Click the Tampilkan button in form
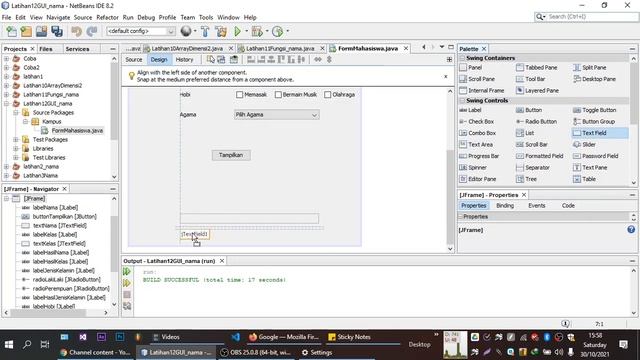Image resolution: width=640 pixels, height=360 pixels. [x=231, y=155]
